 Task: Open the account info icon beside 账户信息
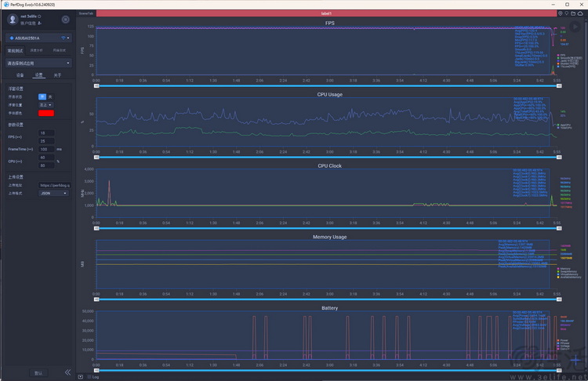[x=39, y=24]
